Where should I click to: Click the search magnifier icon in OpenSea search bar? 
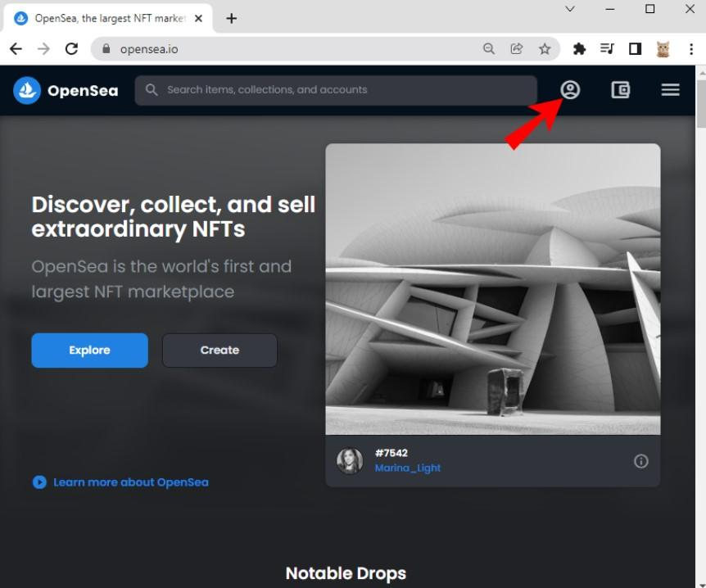152,90
